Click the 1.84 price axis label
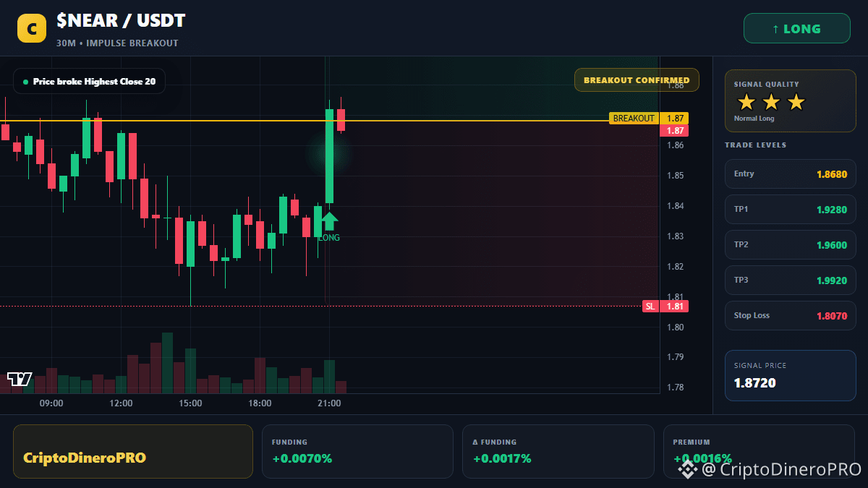 click(x=676, y=206)
